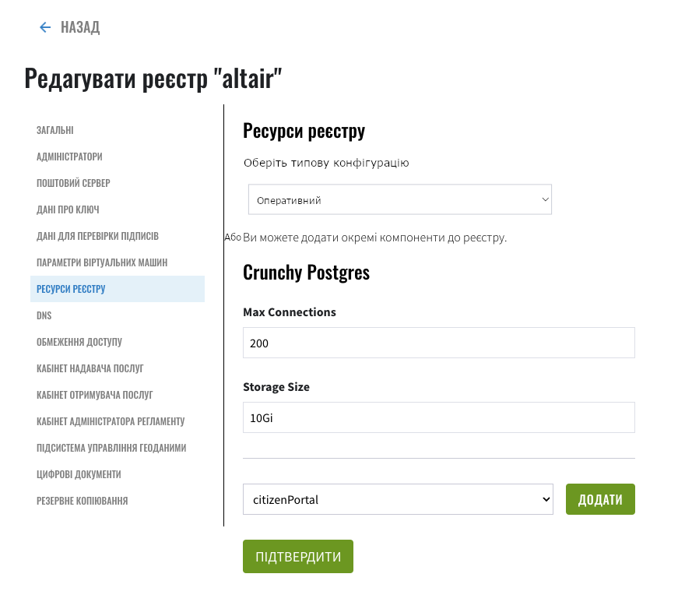Select the DNS menu item
Image resolution: width=678 pixels, height=616 pixels.
[x=44, y=315]
